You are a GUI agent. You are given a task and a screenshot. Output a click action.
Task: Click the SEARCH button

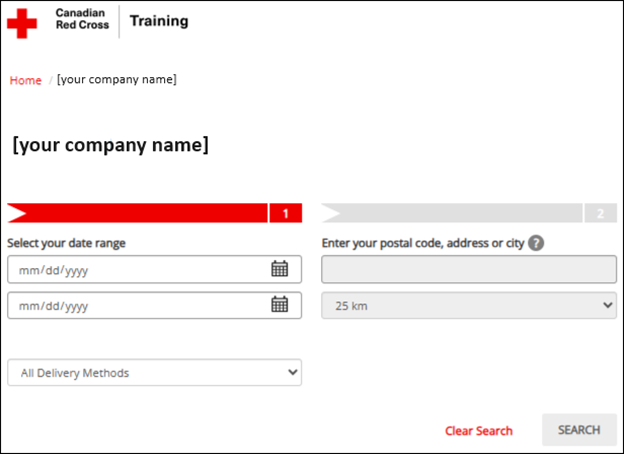(x=579, y=430)
